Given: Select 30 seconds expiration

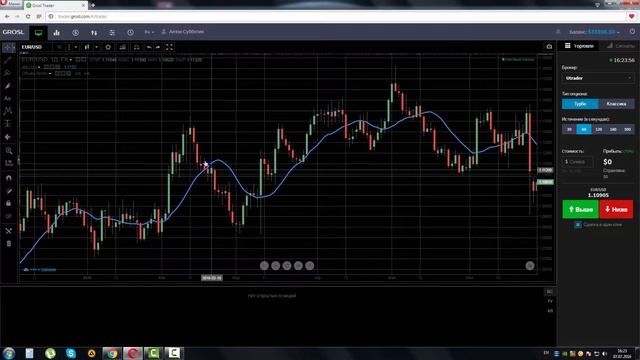Looking at the screenshot, I should tap(569, 129).
